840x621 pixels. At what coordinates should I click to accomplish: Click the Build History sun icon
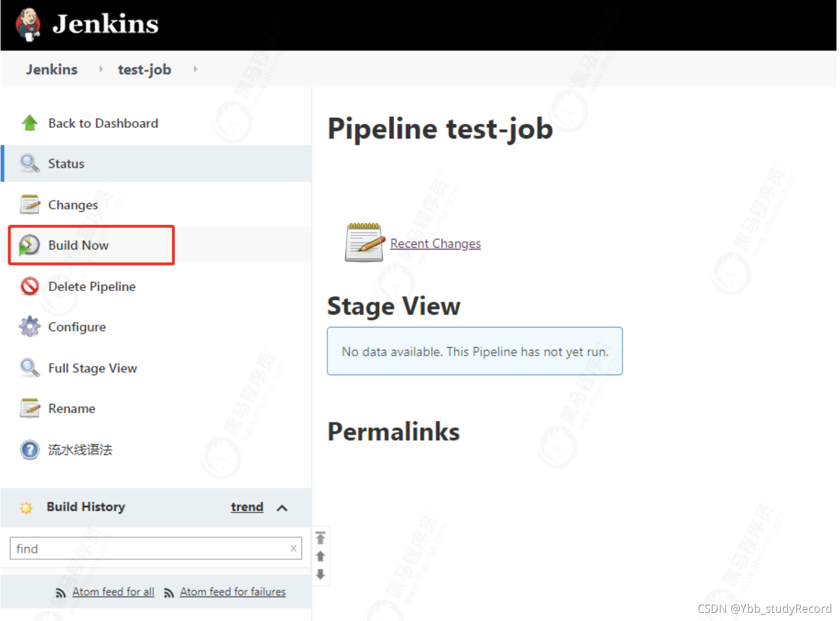(26, 508)
